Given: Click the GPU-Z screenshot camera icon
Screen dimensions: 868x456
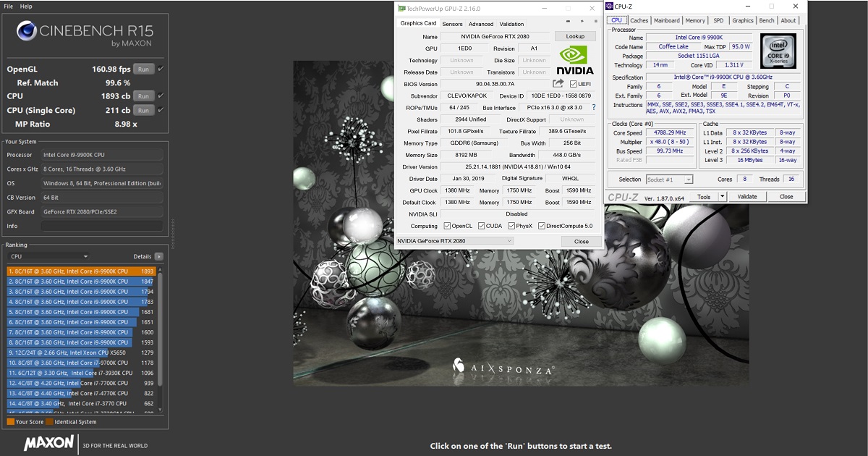Looking at the screenshot, I should pyautogui.click(x=569, y=22).
